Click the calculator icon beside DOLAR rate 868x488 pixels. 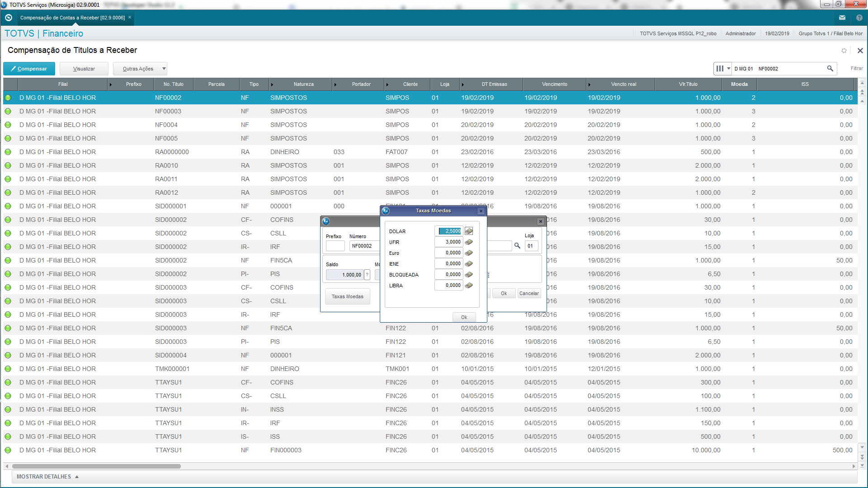[x=469, y=231]
